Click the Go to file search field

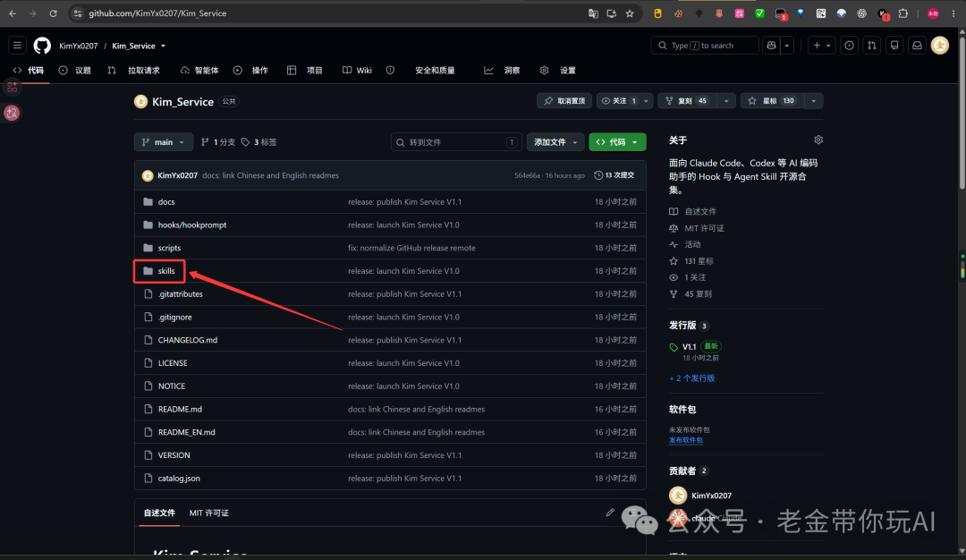456,142
